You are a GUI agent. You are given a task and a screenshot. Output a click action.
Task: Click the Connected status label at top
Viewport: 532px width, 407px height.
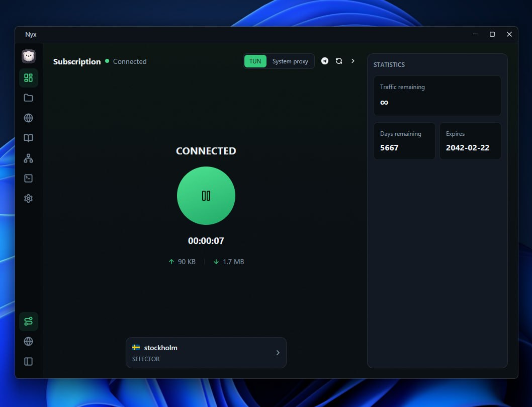pos(130,61)
